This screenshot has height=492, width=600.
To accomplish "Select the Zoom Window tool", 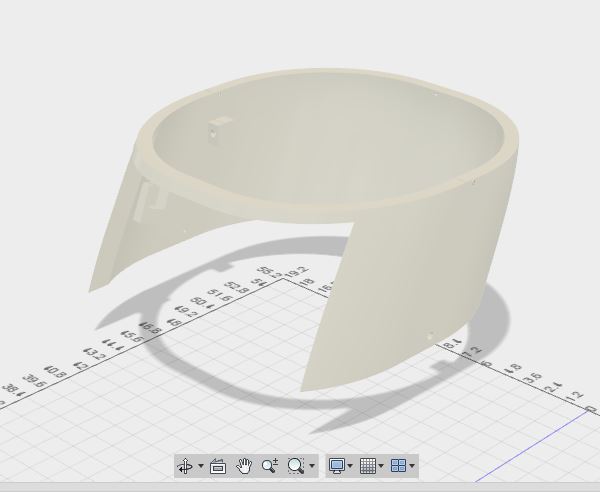I will [295, 466].
